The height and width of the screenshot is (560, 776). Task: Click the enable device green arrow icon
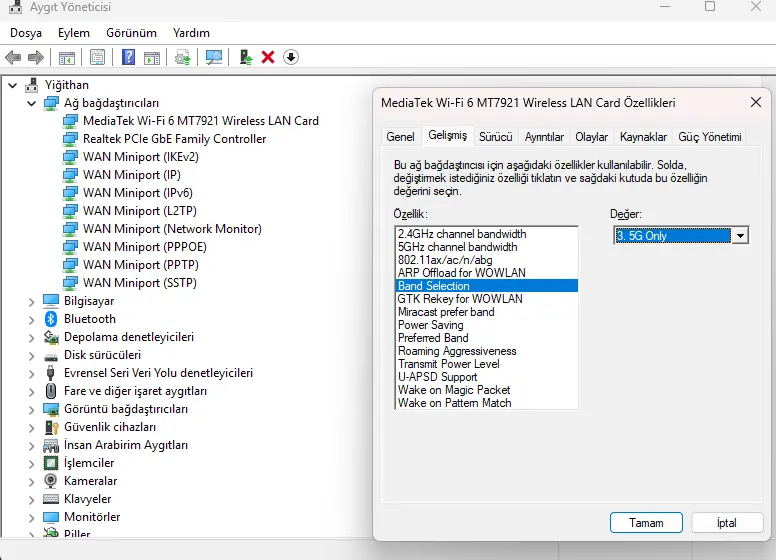pyautogui.click(x=245, y=57)
